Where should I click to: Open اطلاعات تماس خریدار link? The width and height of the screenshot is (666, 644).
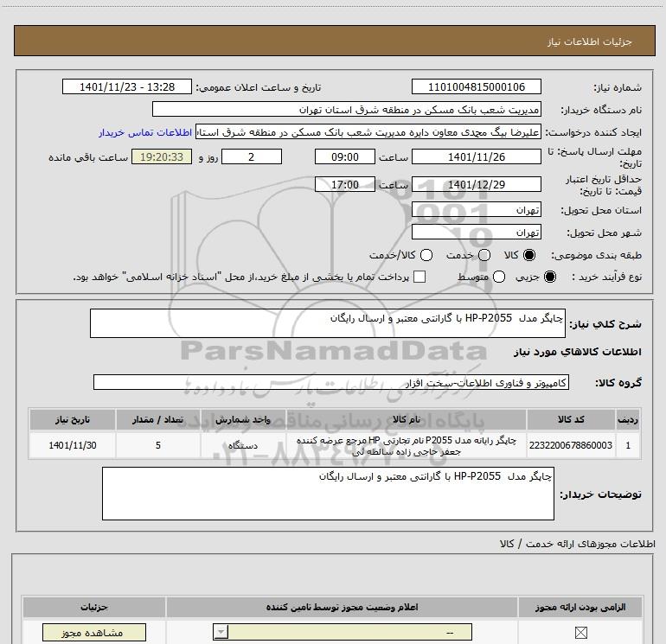point(145,132)
